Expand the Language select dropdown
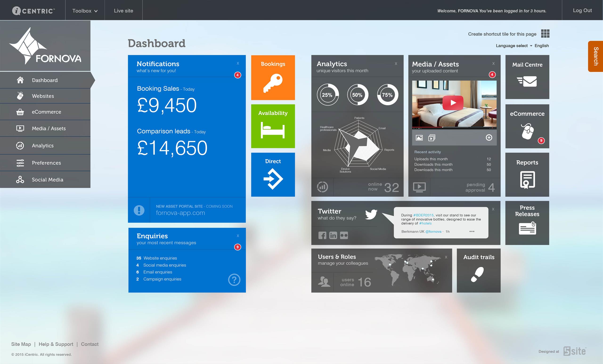This screenshot has width=603, height=364. tap(522, 45)
